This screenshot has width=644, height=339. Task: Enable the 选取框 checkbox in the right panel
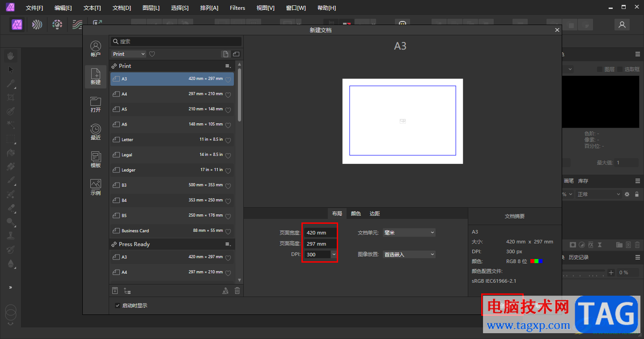[x=620, y=69]
